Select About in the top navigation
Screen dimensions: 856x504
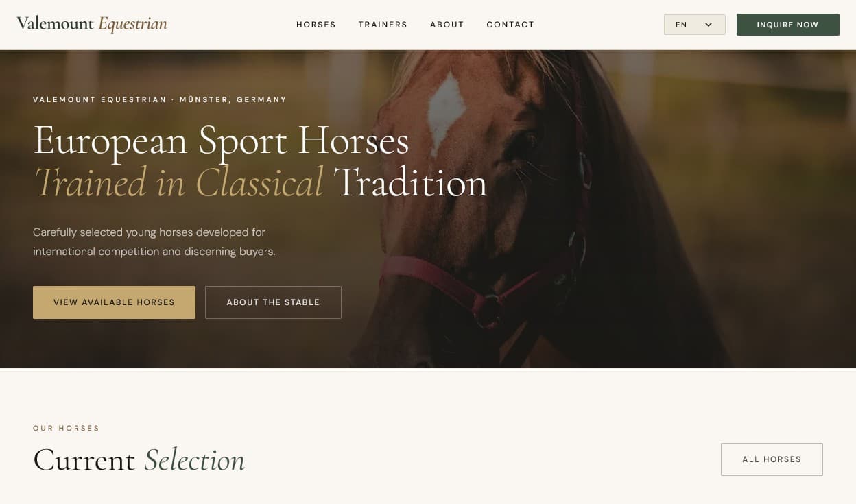[447, 25]
